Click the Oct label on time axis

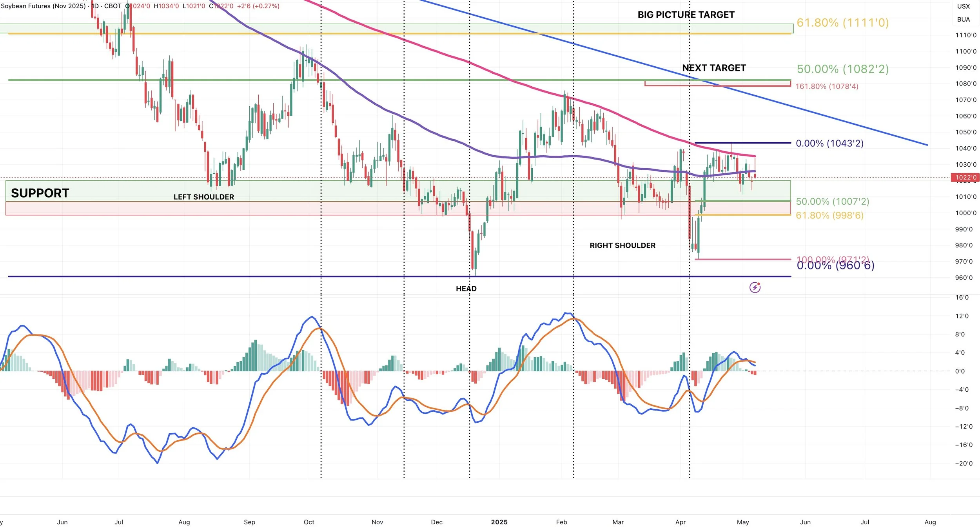pyautogui.click(x=309, y=522)
